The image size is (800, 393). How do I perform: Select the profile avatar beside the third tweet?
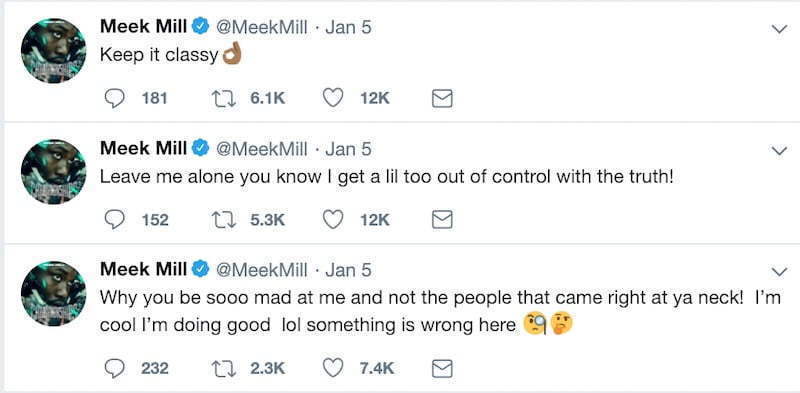click(54, 293)
